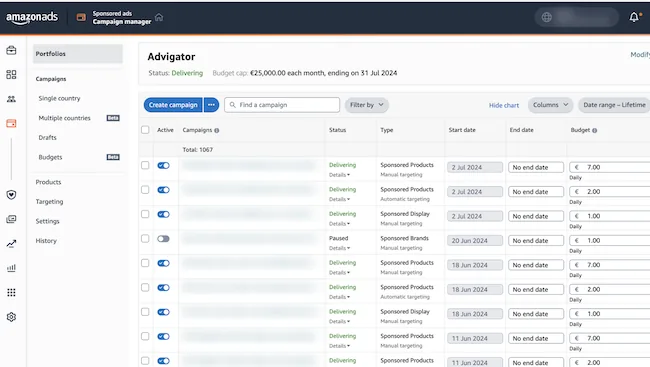Expand the Columns dropdown
650x367 pixels.
tap(550, 105)
